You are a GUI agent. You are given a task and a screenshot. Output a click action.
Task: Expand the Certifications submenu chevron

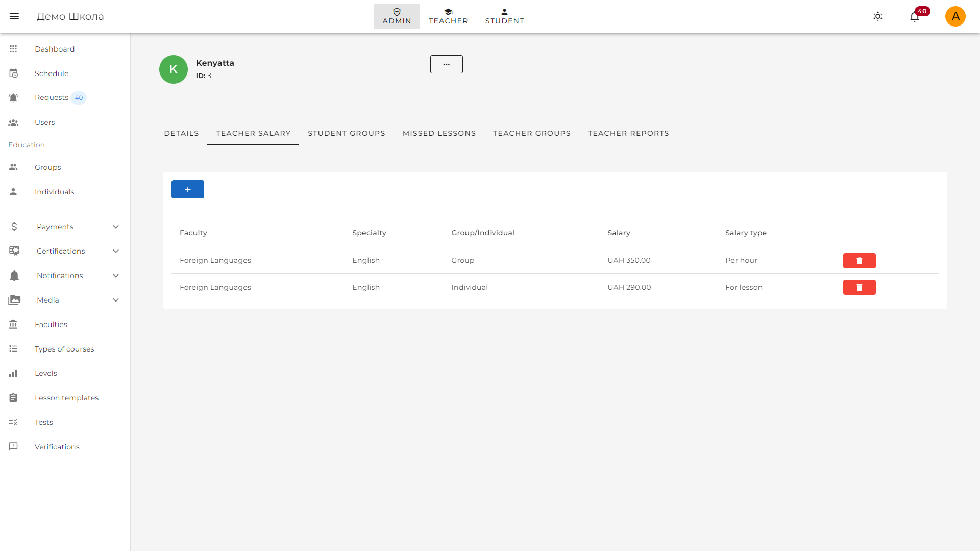point(116,251)
